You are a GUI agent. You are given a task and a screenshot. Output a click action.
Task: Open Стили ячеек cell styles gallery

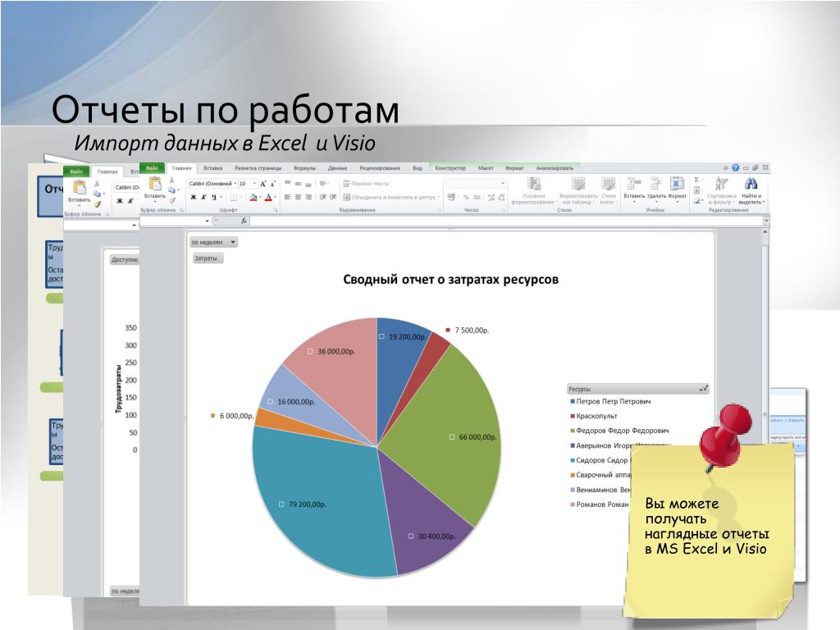[x=608, y=190]
